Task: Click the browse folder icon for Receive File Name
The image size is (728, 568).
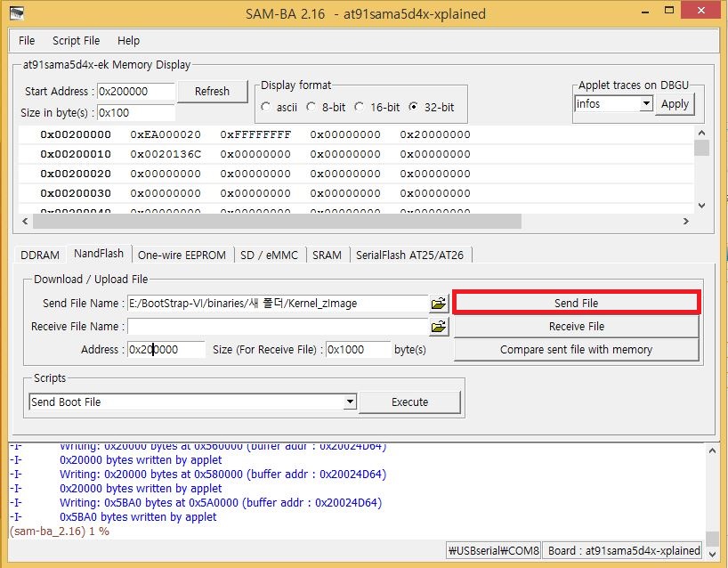Action: pos(439,327)
